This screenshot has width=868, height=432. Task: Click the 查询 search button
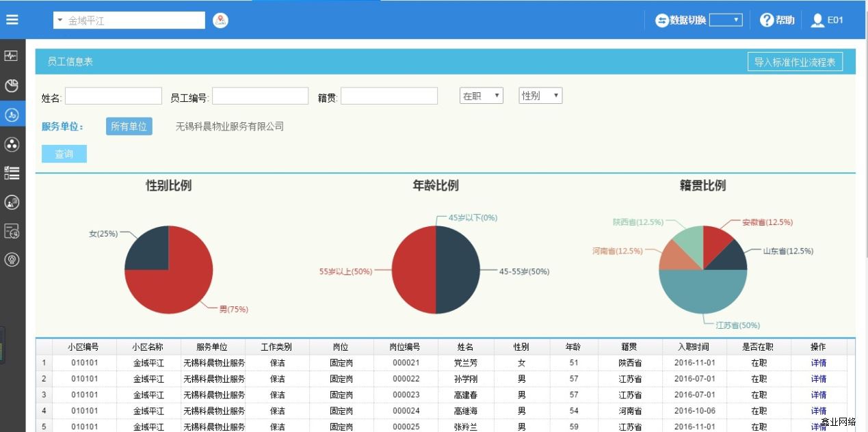click(64, 154)
